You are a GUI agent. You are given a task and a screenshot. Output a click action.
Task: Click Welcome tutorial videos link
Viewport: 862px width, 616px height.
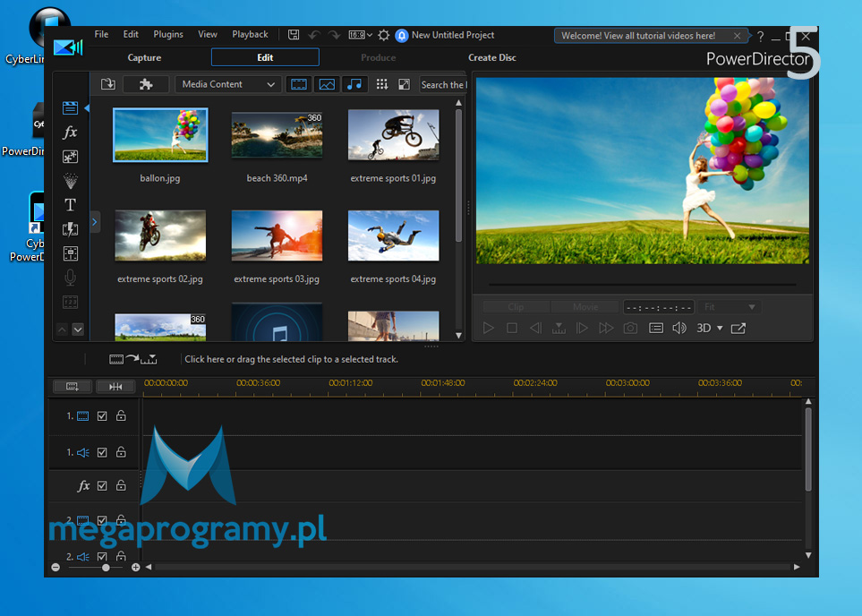638,36
